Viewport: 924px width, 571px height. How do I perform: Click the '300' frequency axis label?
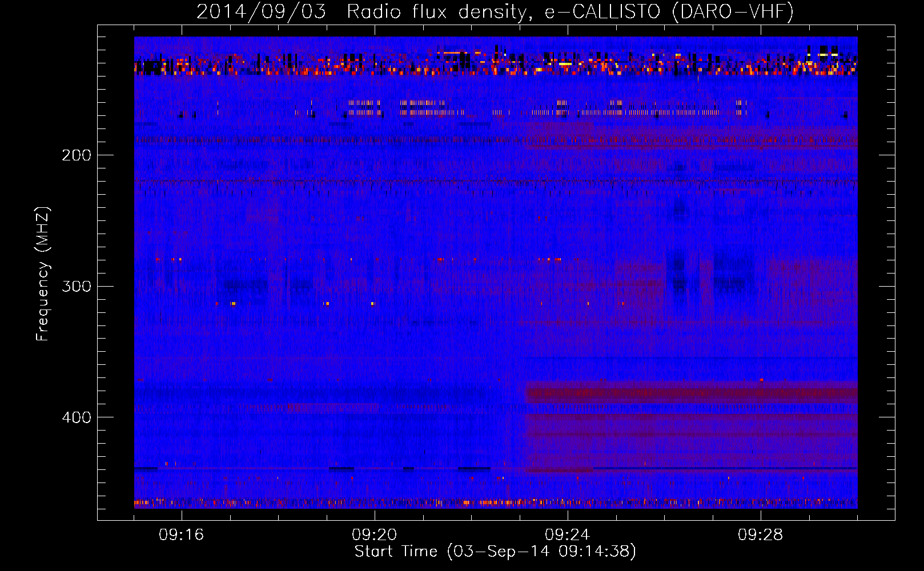click(77, 286)
